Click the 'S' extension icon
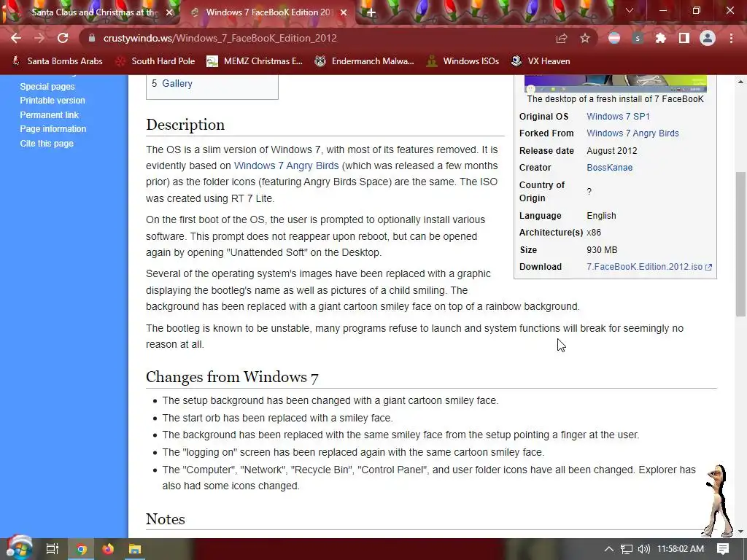The height and width of the screenshot is (560, 747). point(638,38)
